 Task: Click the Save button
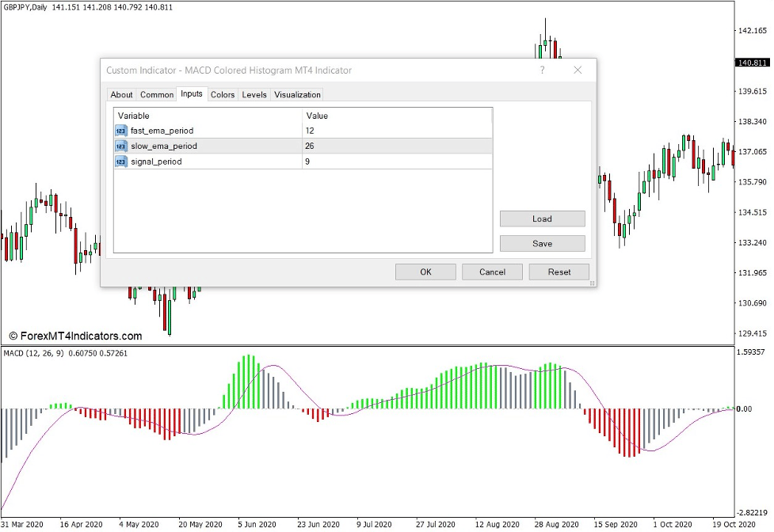coord(542,243)
